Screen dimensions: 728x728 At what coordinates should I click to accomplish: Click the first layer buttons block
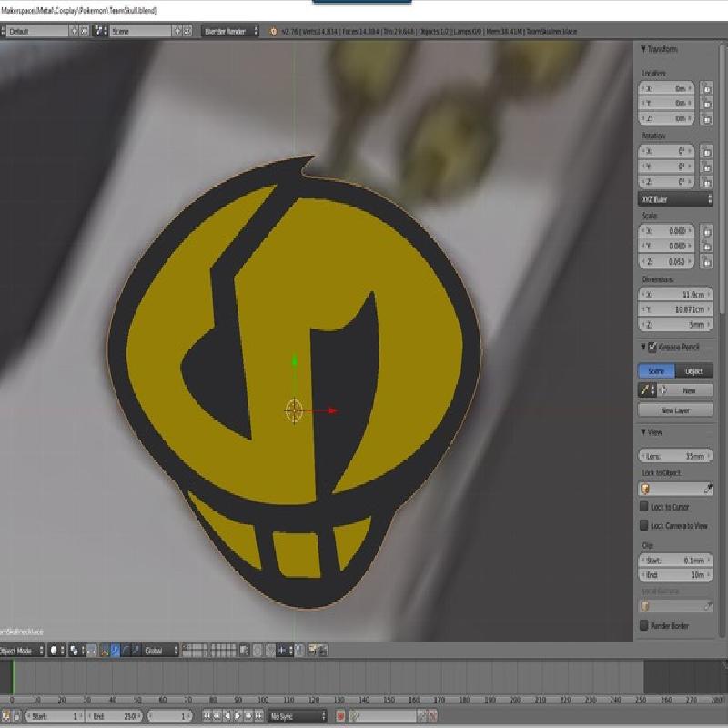tap(195, 651)
